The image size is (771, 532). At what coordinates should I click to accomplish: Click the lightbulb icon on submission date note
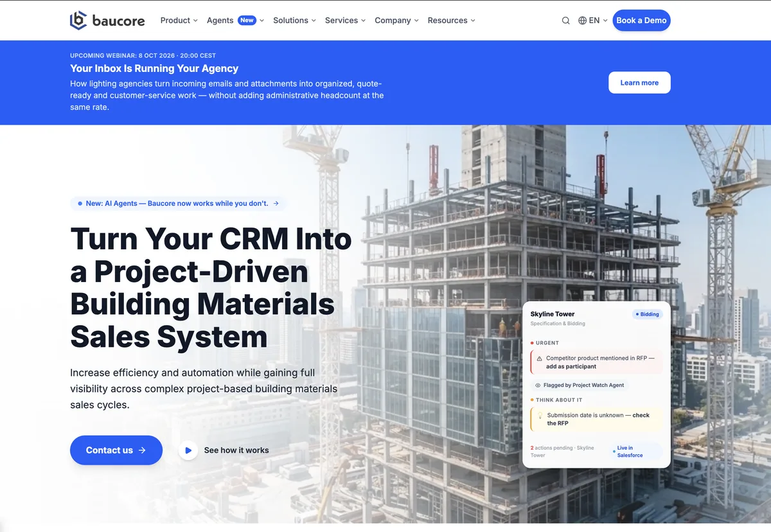click(540, 416)
